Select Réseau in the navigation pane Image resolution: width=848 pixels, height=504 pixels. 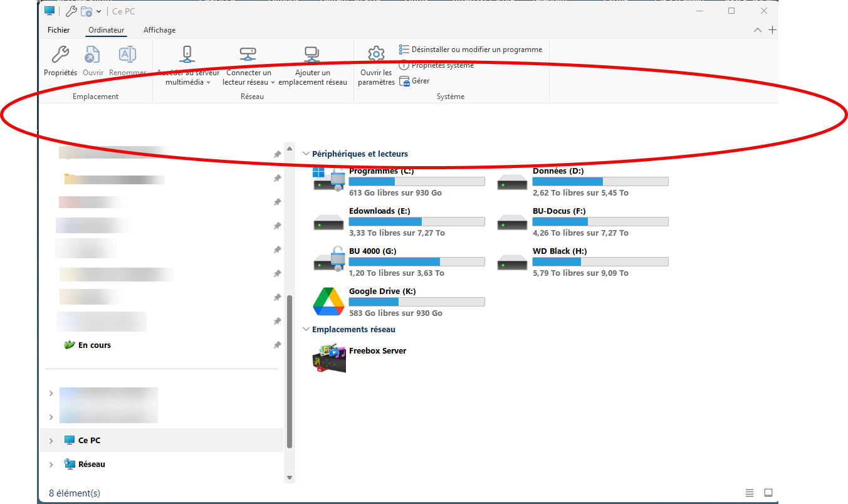[92, 465]
